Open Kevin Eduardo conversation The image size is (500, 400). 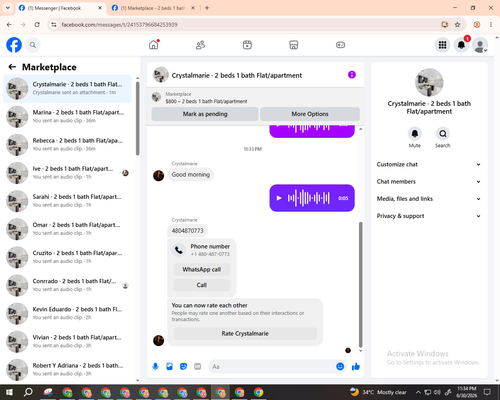point(67,313)
